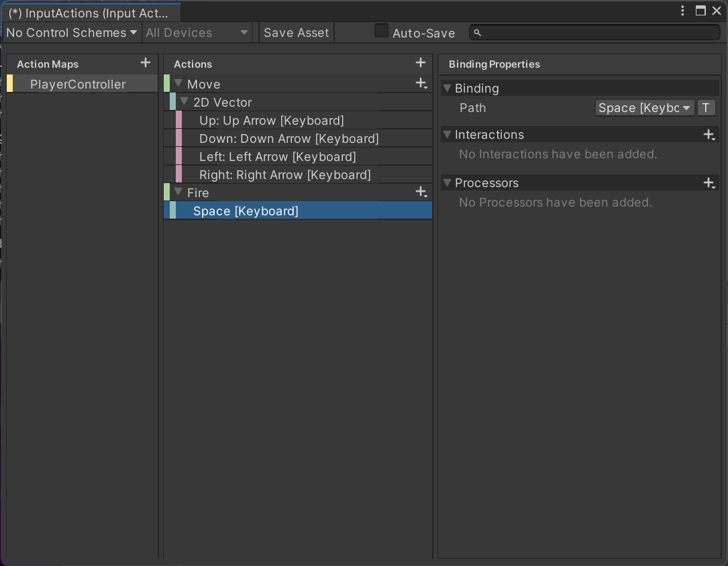
Task: Select the Down: Down Arrow [Keyboard] binding
Action: tap(298, 138)
